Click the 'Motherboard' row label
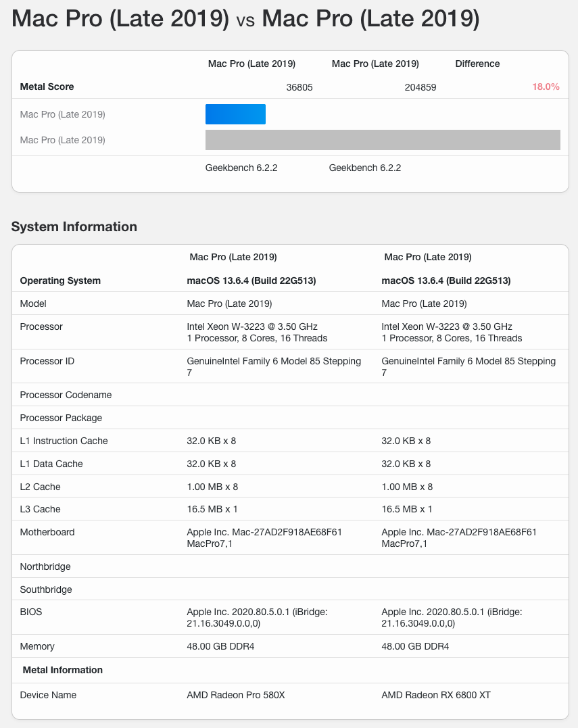Viewport: 578px width, 728px height. point(47,532)
